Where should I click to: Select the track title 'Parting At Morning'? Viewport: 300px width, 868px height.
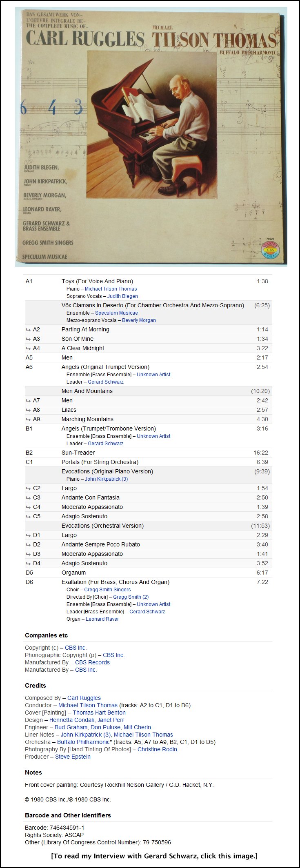click(85, 329)
